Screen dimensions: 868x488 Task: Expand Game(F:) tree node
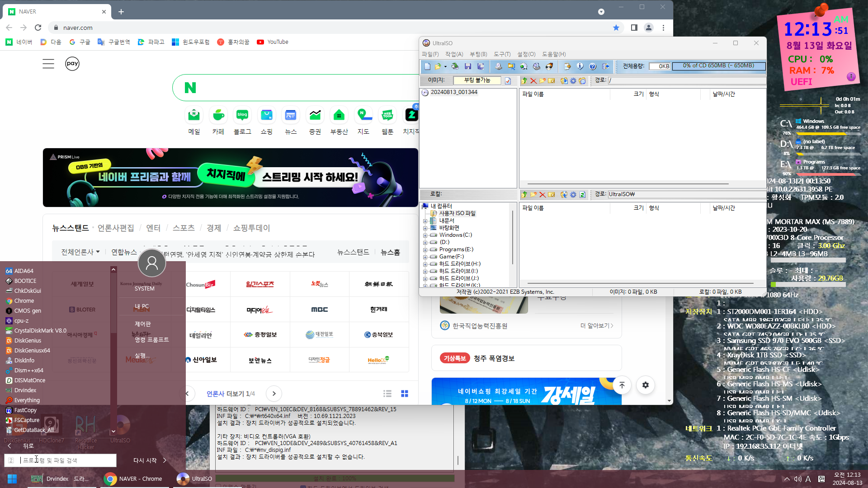point(425,257)
